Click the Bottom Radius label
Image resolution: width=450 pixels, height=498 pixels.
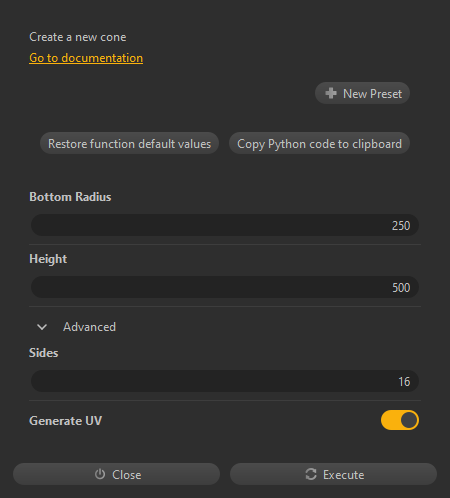(x=70, y=197)
